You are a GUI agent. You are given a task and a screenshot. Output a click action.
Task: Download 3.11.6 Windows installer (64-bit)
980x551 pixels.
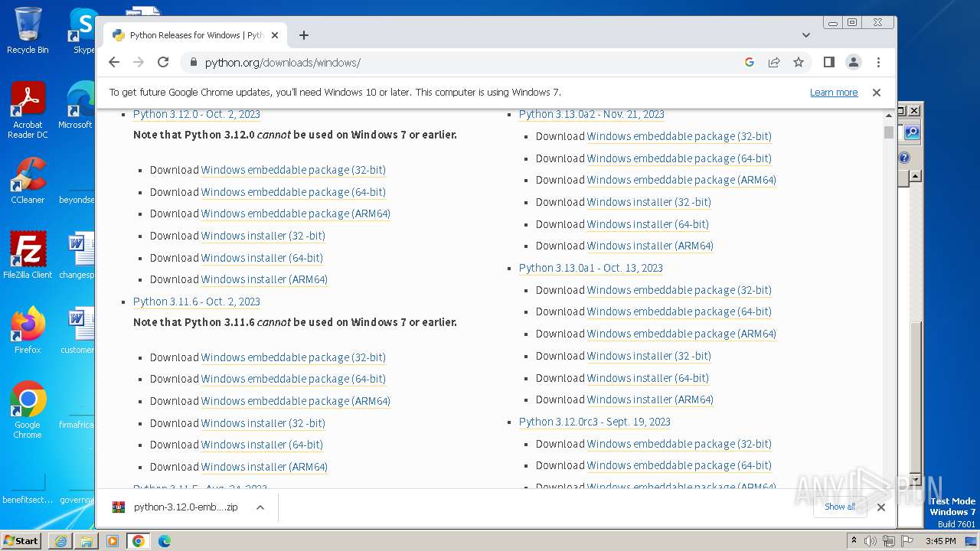coord(262,445)
